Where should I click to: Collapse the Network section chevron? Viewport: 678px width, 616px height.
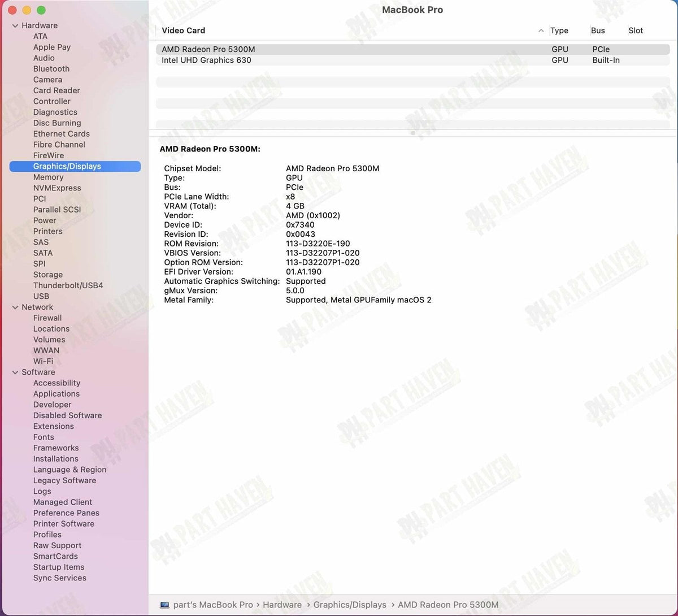tap(15, 307)
